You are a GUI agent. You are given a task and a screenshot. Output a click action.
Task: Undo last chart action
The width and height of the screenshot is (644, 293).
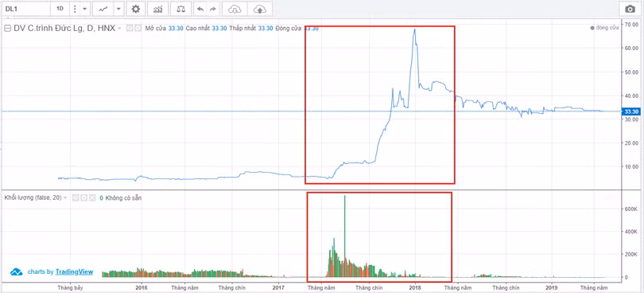200,9
